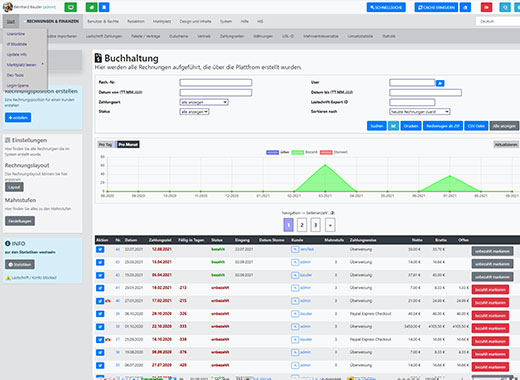Viewport: 520px width, 380px height.
Task: Select Lastschrift Zahlungen in the submenu bar
Action: click(x=104, y=36)
